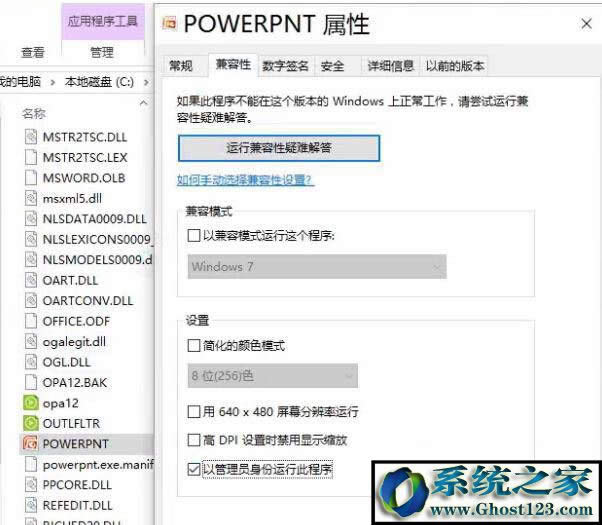The height and width of the screenshot is (525, 602).
Task: Click the OPA12.BAK file icon
Action: [x=30, y=382]
